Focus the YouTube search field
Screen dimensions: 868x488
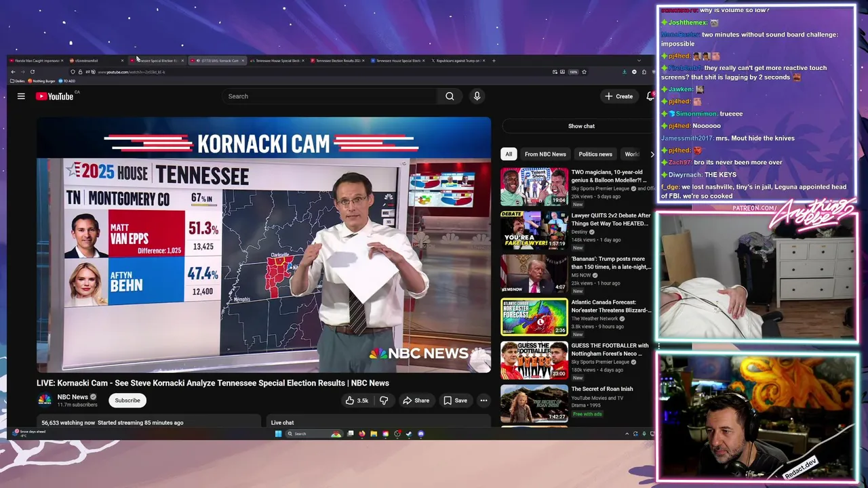(330, 96)
